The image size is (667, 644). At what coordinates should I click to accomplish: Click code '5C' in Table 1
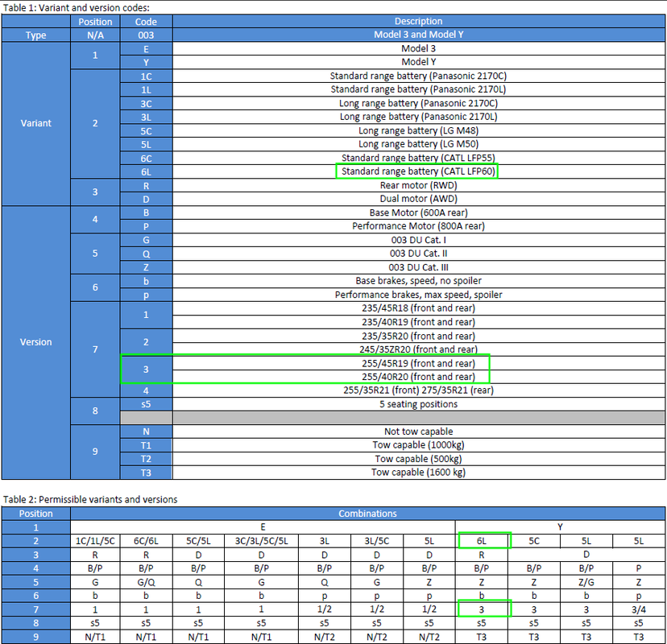click(x=146, y=131)
